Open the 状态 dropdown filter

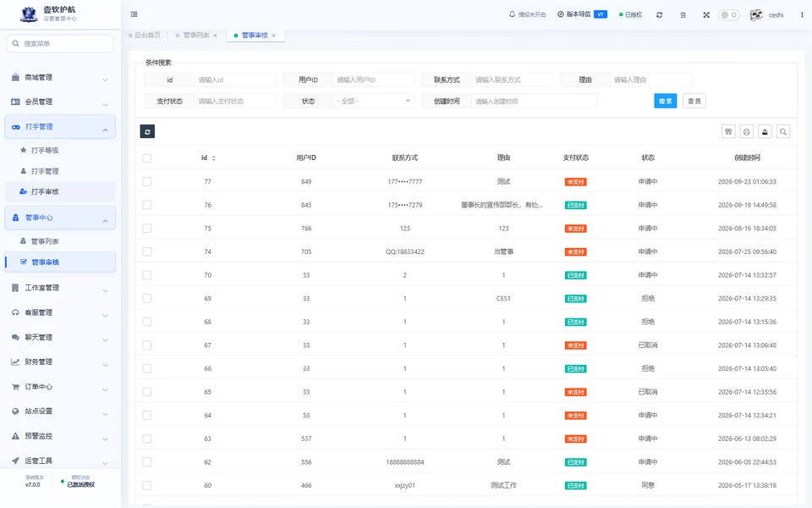(374, 101)
